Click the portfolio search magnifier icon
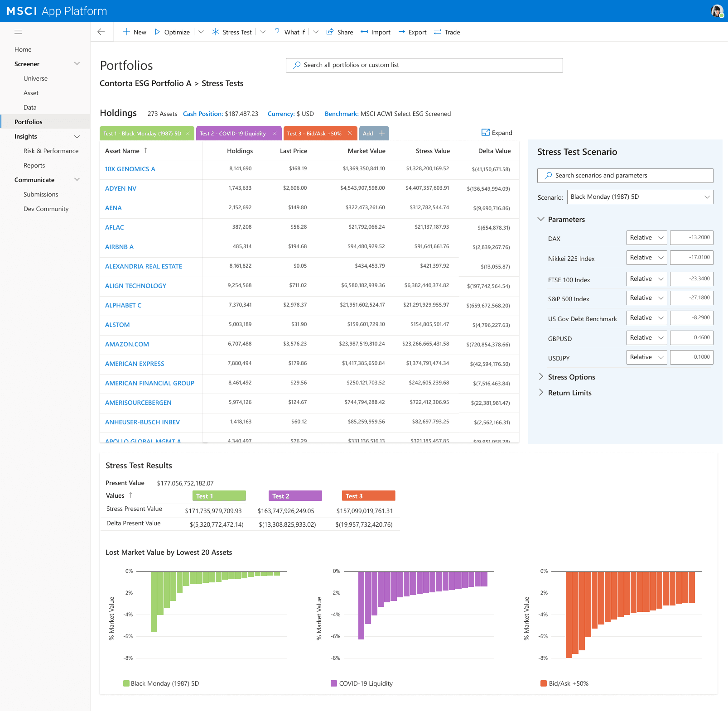Image resolution: width=728 pixels, height=711 pixels. [x=297, y=65]
